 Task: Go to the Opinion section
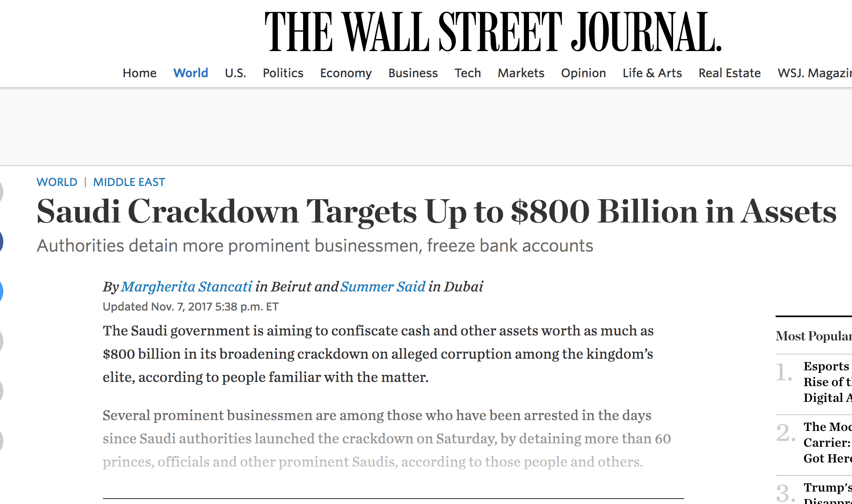point(583,73)
